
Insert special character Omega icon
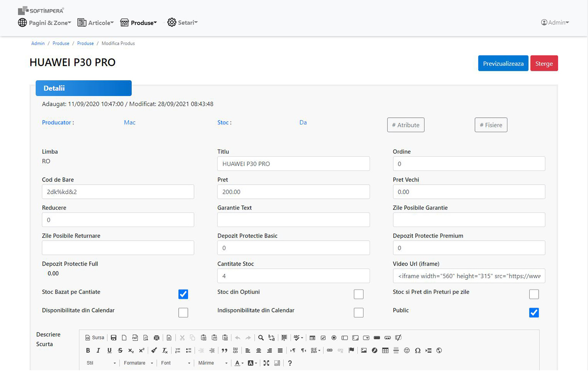[417, 351]
